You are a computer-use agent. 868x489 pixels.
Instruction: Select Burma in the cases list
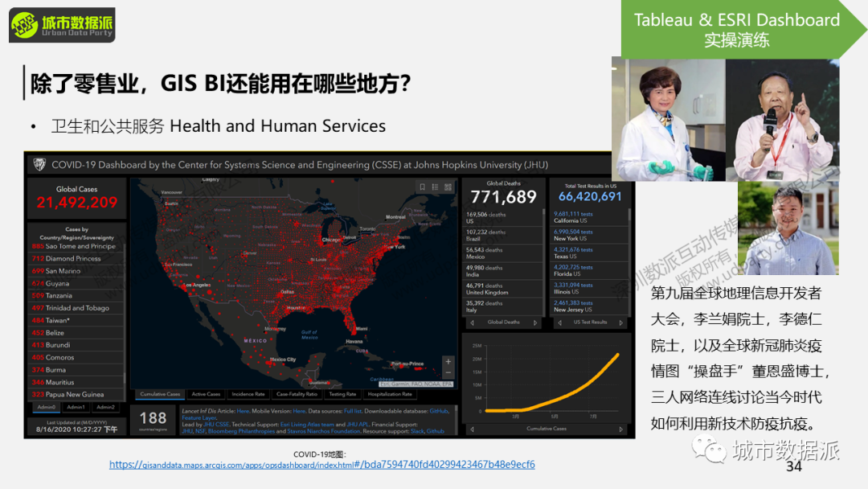(x=76, y=370)
